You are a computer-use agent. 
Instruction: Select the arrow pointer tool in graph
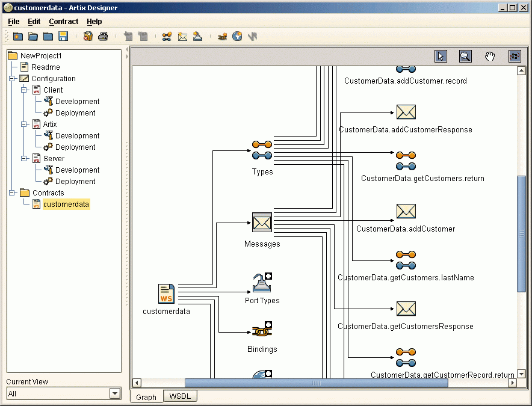pos(441,57)
